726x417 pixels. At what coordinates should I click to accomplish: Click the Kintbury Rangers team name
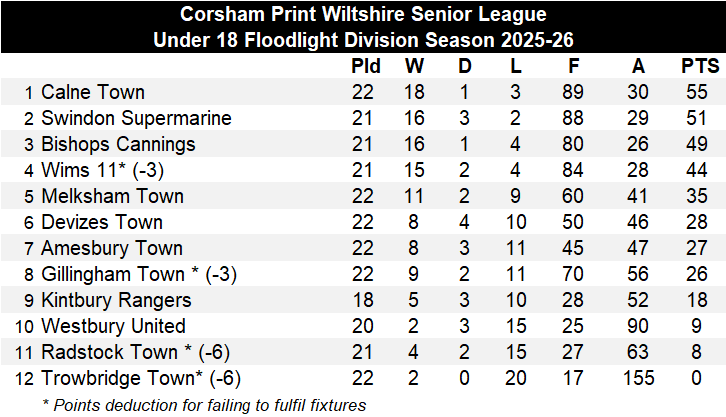click(x=116, y=300)
